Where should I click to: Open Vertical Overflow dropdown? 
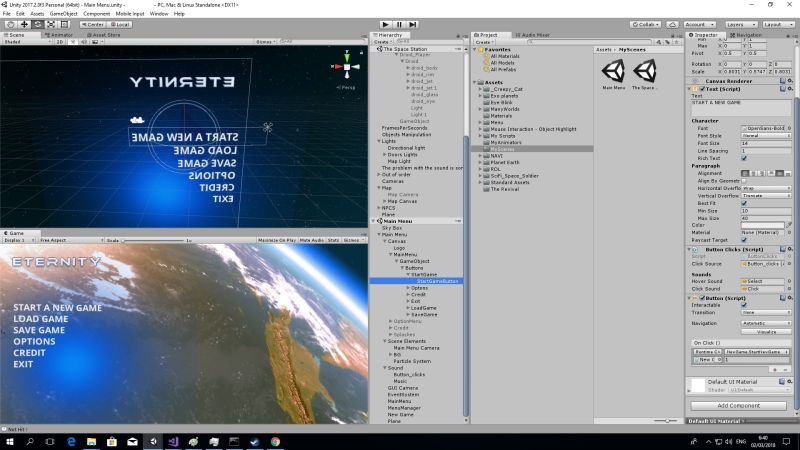766,195
